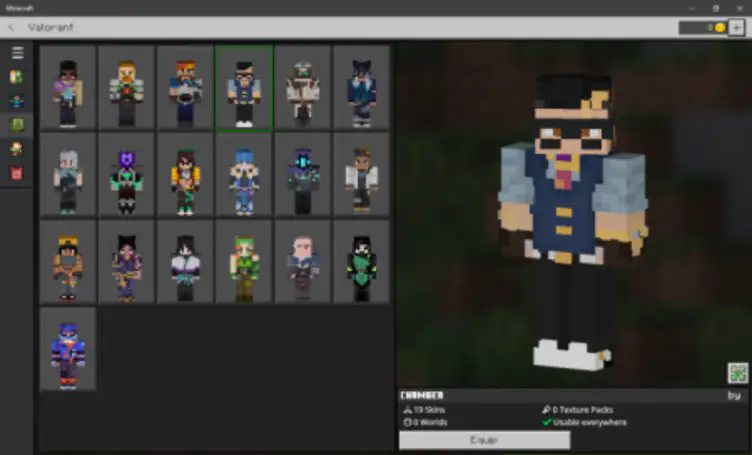Click the 'CHAMBER' skin name label
Viewport: 752px width, 455px height.
coord(422,395)
